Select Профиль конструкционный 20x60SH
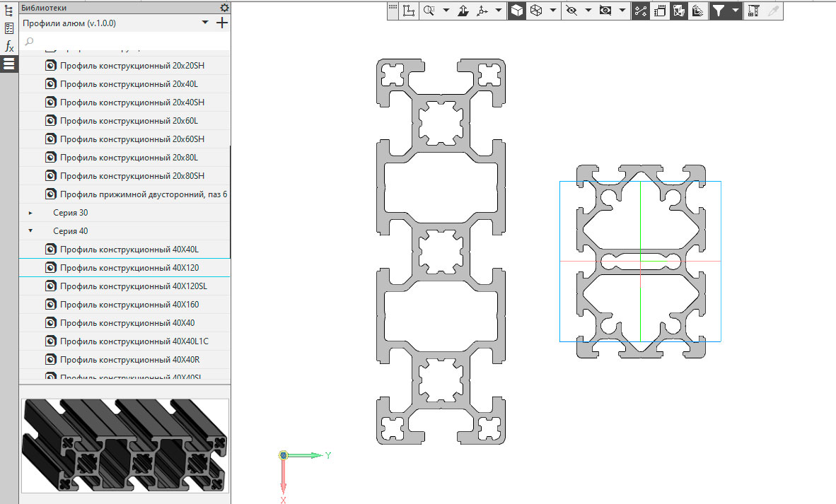 (132, 139)
